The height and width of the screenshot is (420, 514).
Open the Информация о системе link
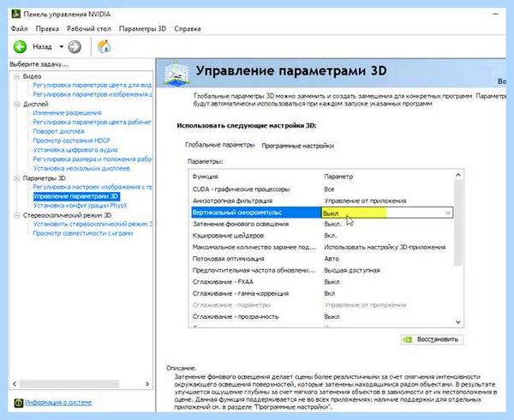pyautogui.click(x=58, y=402)
